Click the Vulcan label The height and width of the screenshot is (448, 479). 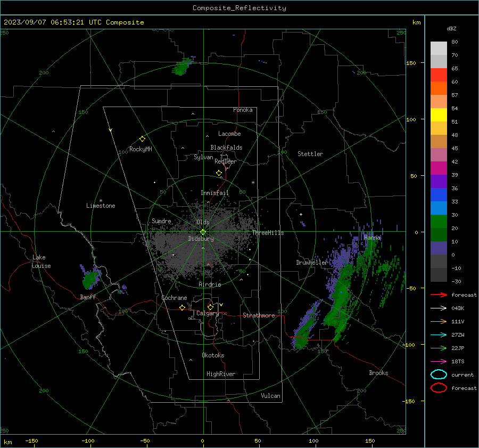point(271,396)
